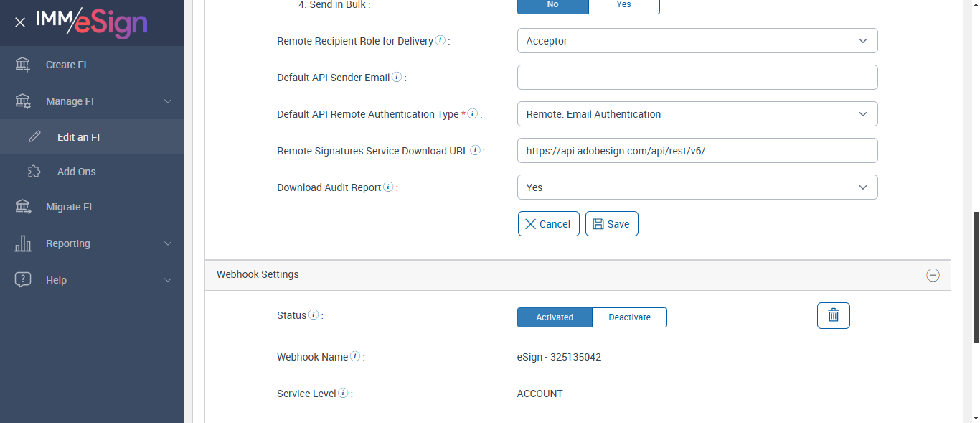This screenshot has height=423, width=980.
Task: Collapse the Webhook Settings section
Action: [x=933, y=275]
